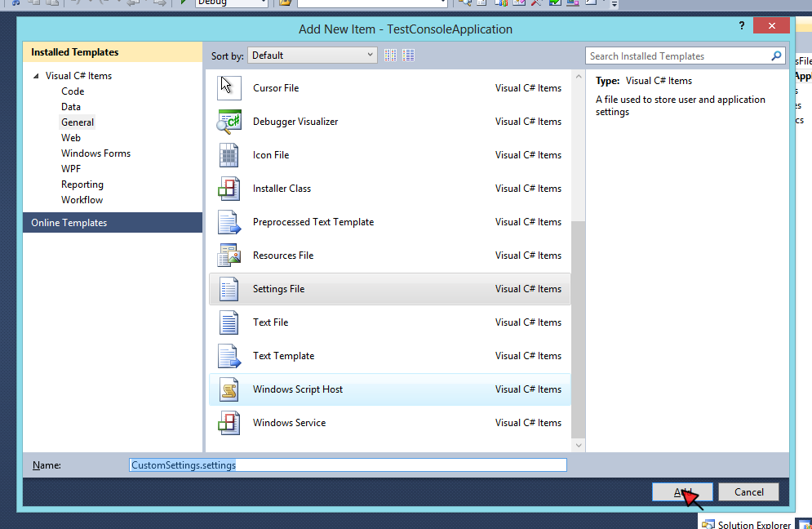
Task: Click the Installer Class template icon
Action: (229, 188)
